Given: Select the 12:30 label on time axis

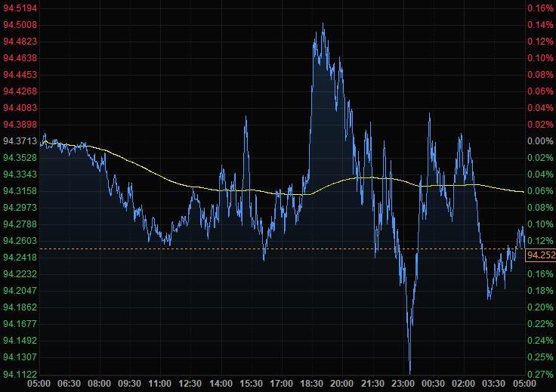Looking at the screenshot, I should pos(191,383).
